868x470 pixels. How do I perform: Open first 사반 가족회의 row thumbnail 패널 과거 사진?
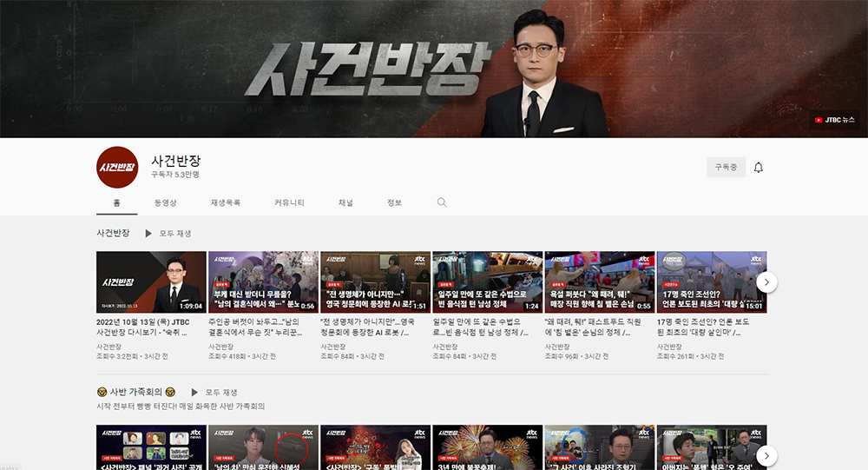click(151, 447)
